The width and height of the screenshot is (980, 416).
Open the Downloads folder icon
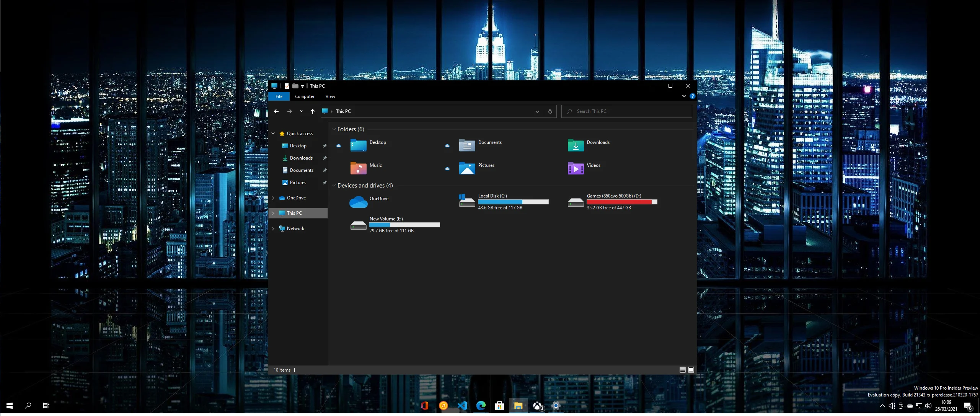point(576,145)
